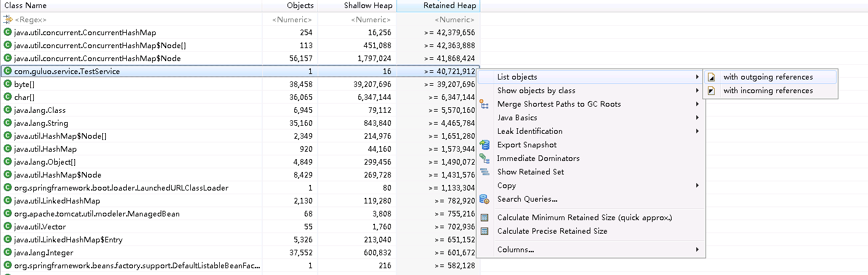The width and height of the screenshot is (868, 275).
Task: Click the Calculate Precise Retained Size calculator icon
Action: click(484, 231)
